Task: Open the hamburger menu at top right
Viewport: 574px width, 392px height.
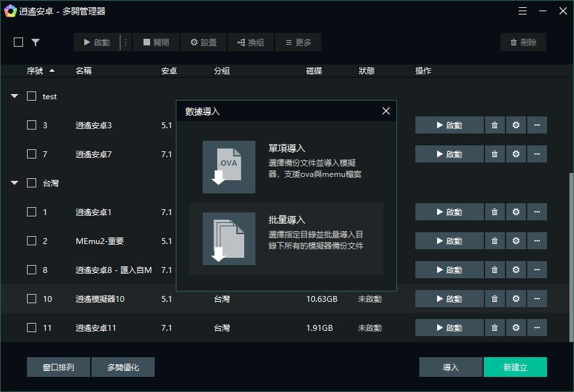Action: [x=523, y=11]
